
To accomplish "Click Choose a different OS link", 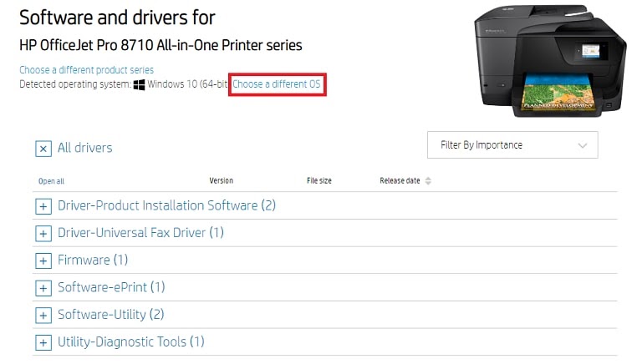I will click(277, 84).
